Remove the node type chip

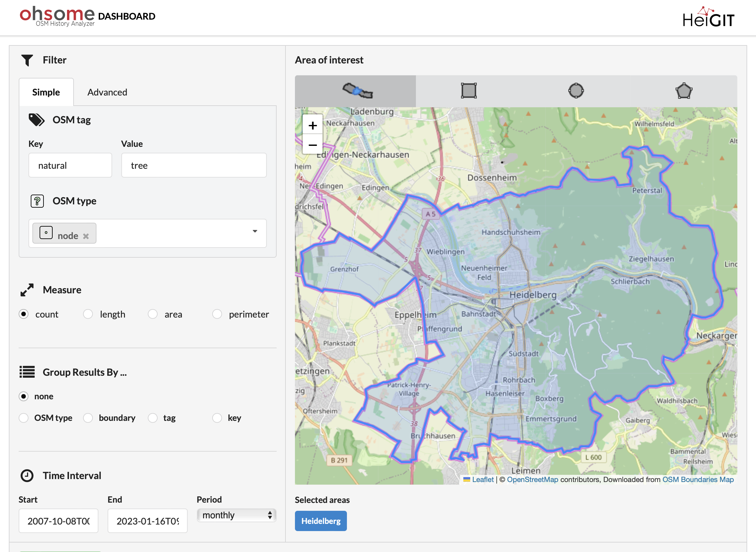pos(86,236)
